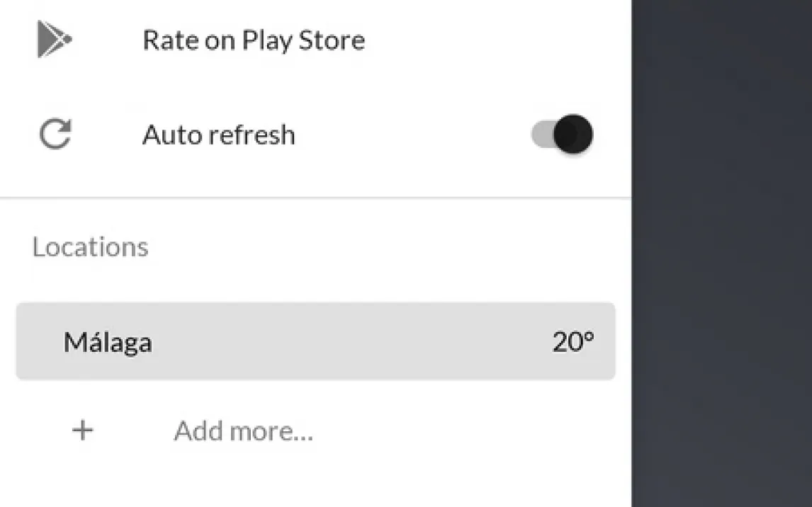
Task: Select the Málaga location entry
Action: 315,342
